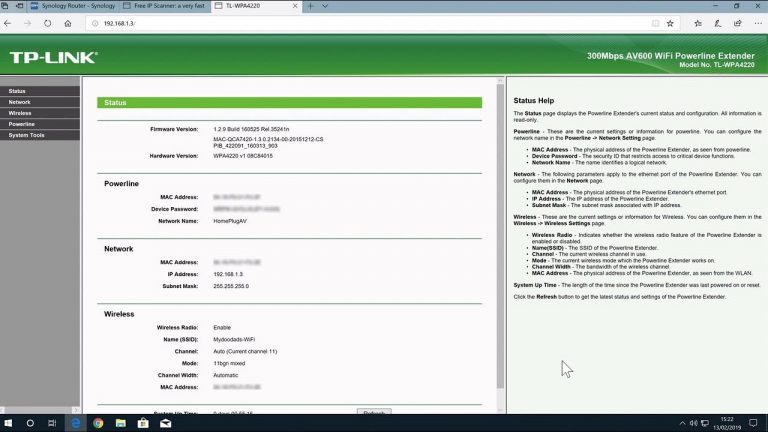Open browser settings and more menu

tap(758, 23)
